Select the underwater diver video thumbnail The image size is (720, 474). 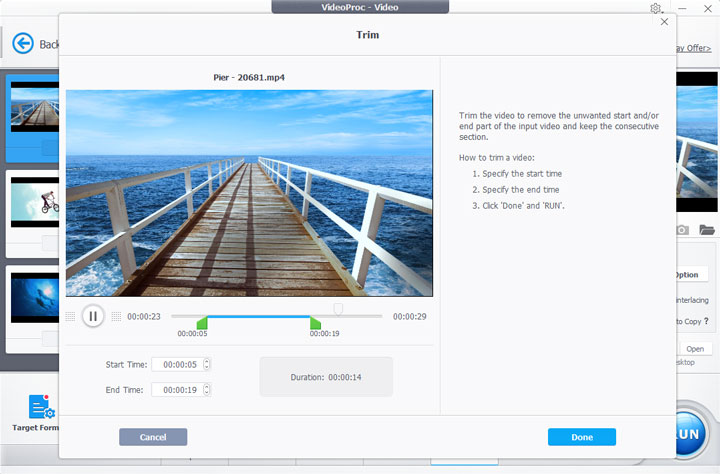(x=35, y=298)
